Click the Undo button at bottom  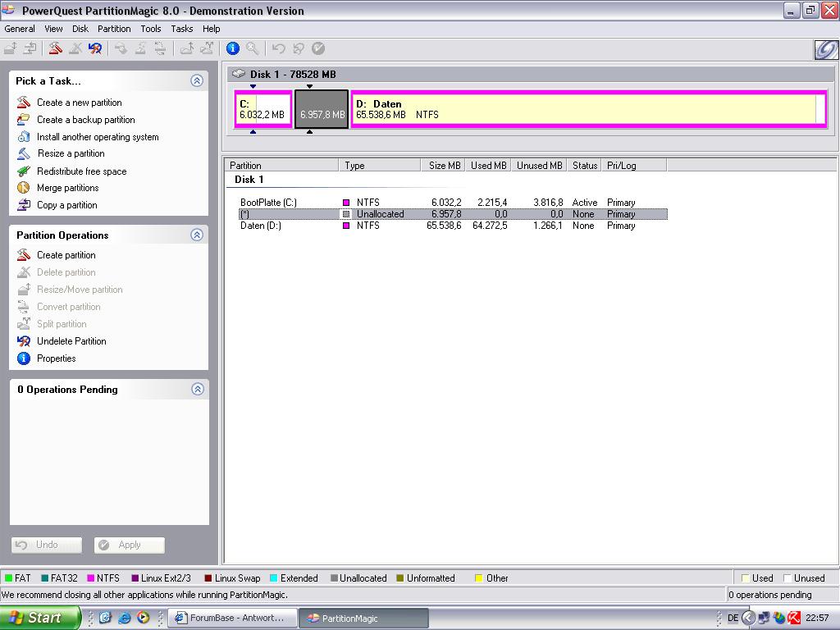(47, 545)
